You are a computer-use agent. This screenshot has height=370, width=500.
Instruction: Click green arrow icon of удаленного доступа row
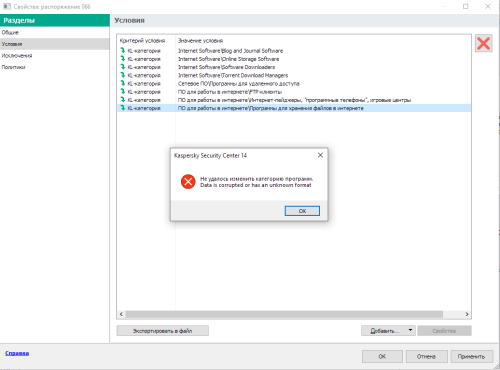pyautogui.click(x=123, y=83)
